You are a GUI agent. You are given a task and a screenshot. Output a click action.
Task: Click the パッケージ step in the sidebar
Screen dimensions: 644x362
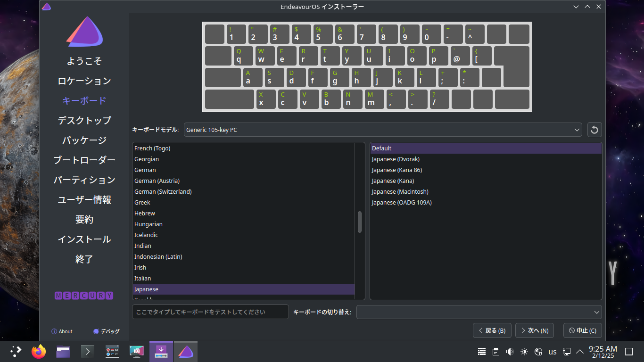84,140
